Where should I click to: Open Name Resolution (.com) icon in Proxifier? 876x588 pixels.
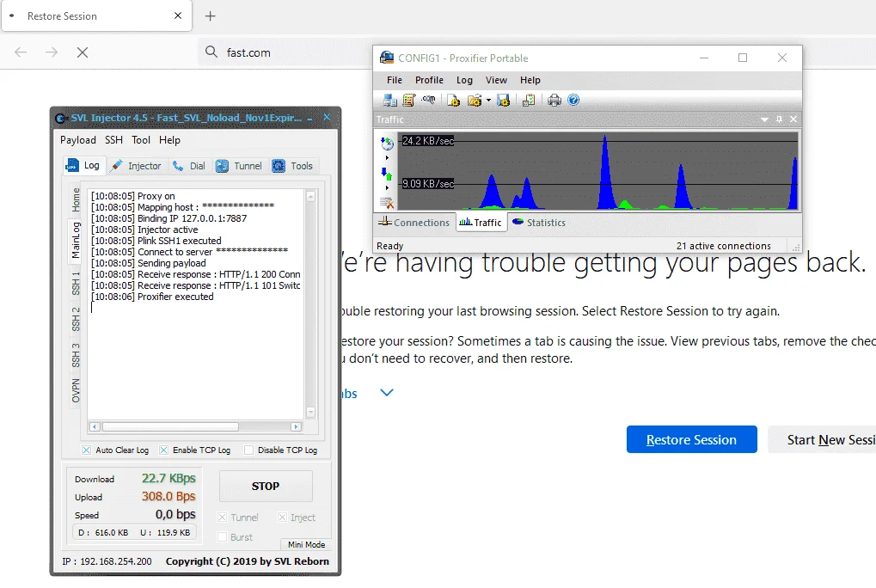[x=428, y=100]
